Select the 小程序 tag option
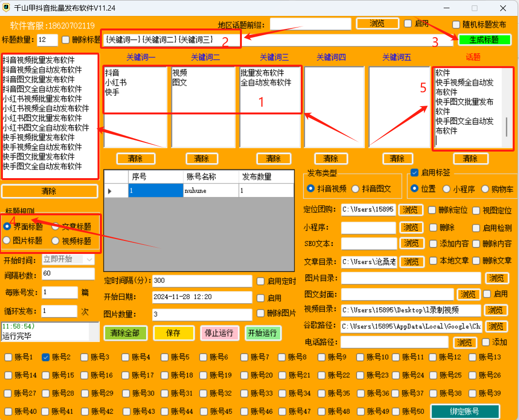 pyautogui.click(x=447, y=189)
